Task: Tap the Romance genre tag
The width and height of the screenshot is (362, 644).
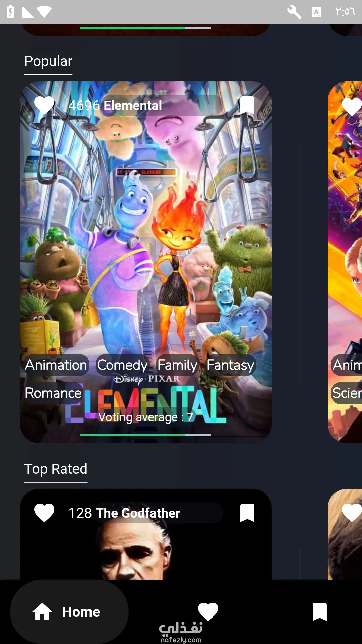Action: click(x=53, y=393)
